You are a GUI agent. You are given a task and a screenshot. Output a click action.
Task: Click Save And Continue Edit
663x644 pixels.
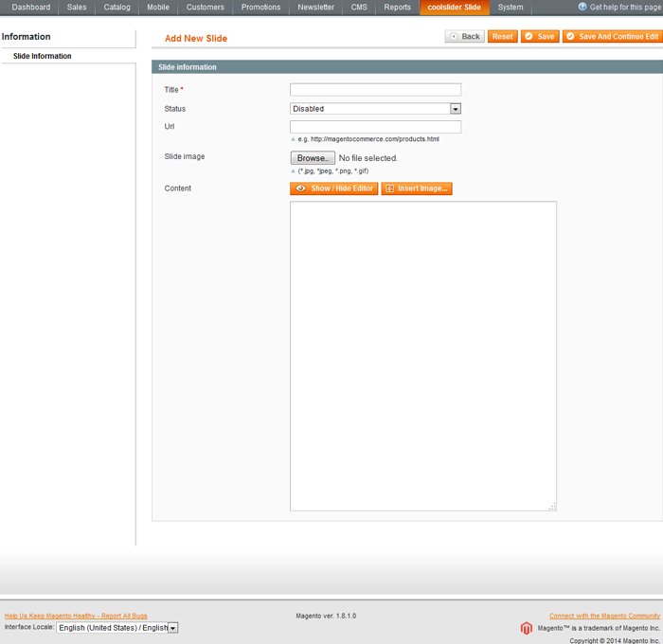(613, 36)
